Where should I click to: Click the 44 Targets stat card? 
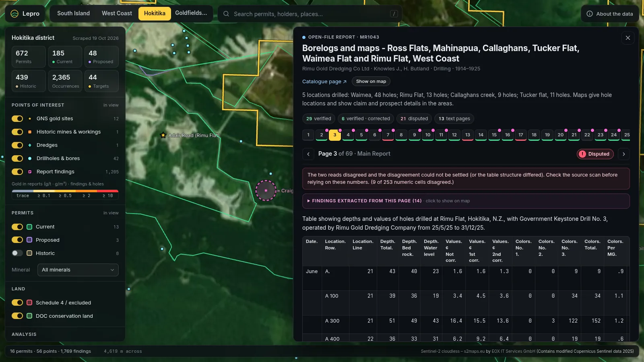[x=101, y=81]
